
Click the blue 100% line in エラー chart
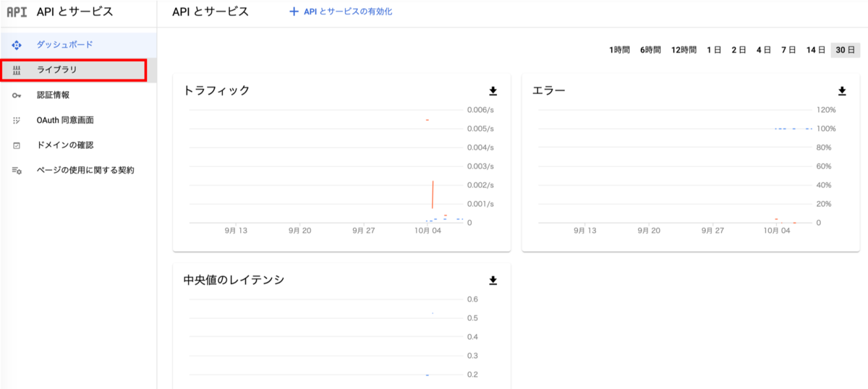pyautogui.click(x=793, y=129)
